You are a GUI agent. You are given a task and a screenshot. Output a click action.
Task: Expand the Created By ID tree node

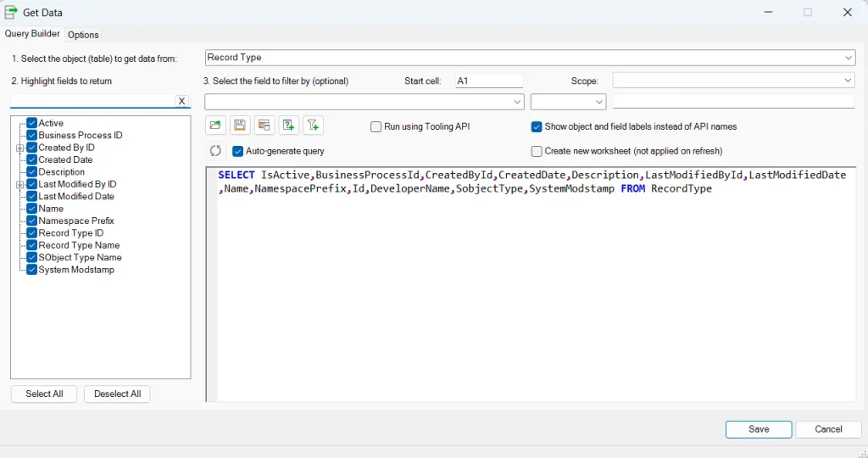[19, 148]
